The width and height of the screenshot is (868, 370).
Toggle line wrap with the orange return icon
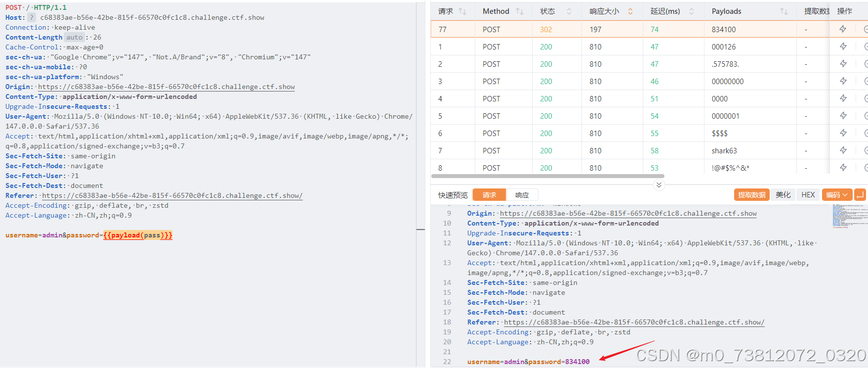tap(860, 195)
